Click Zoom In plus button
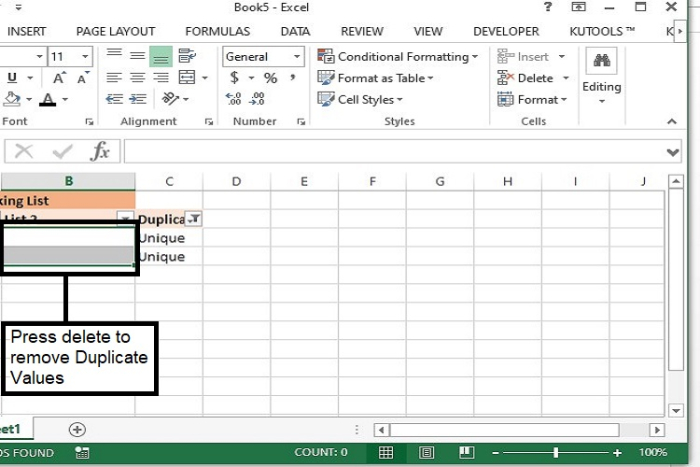 pos(617,453)
